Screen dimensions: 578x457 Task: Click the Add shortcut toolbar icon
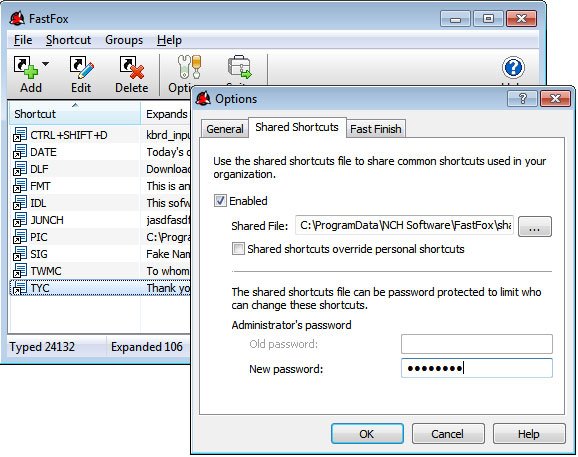point(25,67)
